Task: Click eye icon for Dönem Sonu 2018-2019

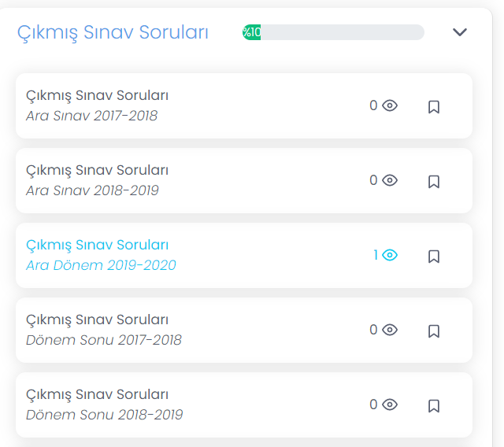Action: point(390,405)
